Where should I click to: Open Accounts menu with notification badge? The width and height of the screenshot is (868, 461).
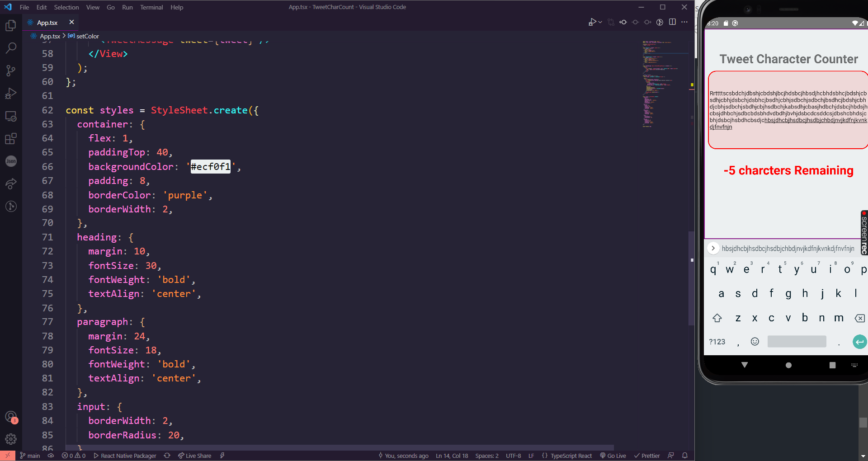(11, 417)
